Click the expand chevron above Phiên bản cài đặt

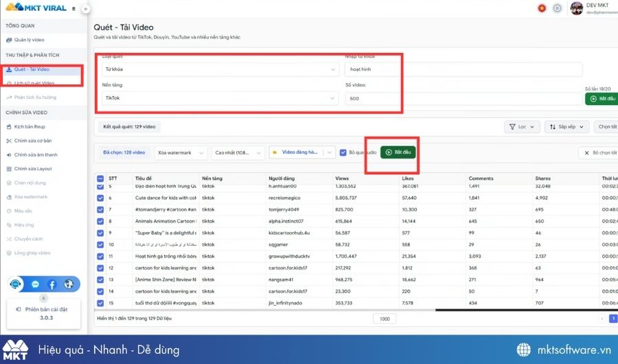(44, 298)
